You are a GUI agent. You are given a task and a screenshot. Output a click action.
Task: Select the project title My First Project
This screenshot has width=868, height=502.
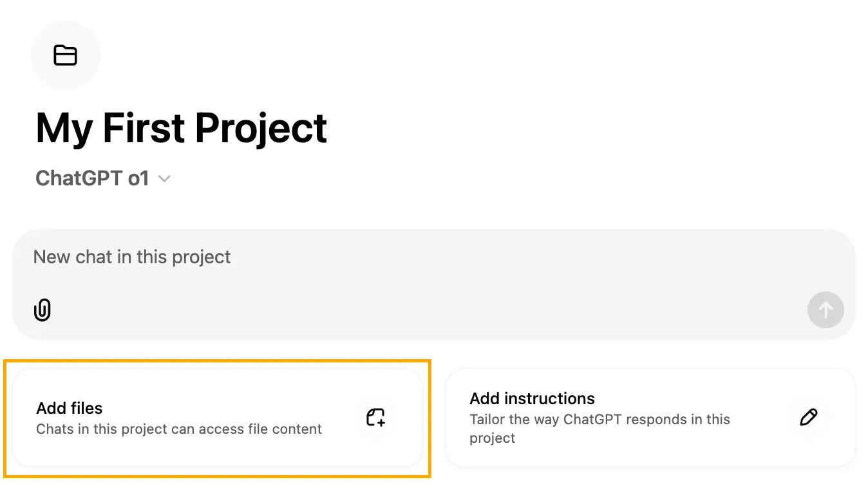click(x=181, y=128)
